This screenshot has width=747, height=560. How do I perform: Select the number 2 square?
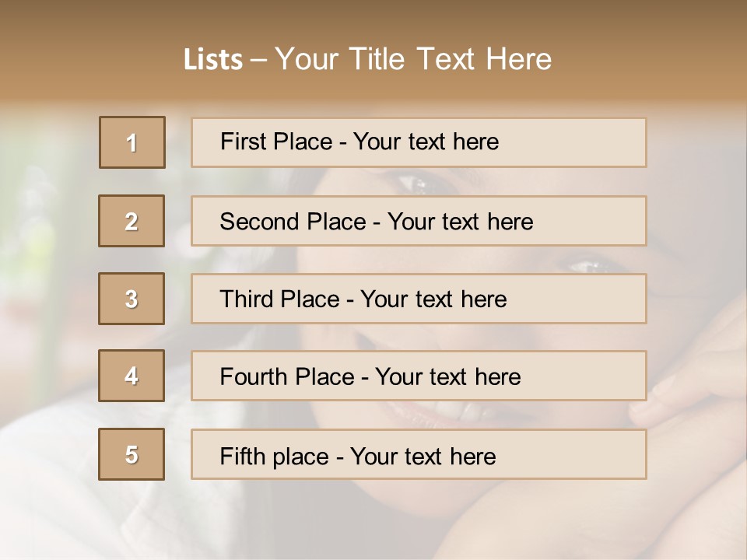click(132, 221)
